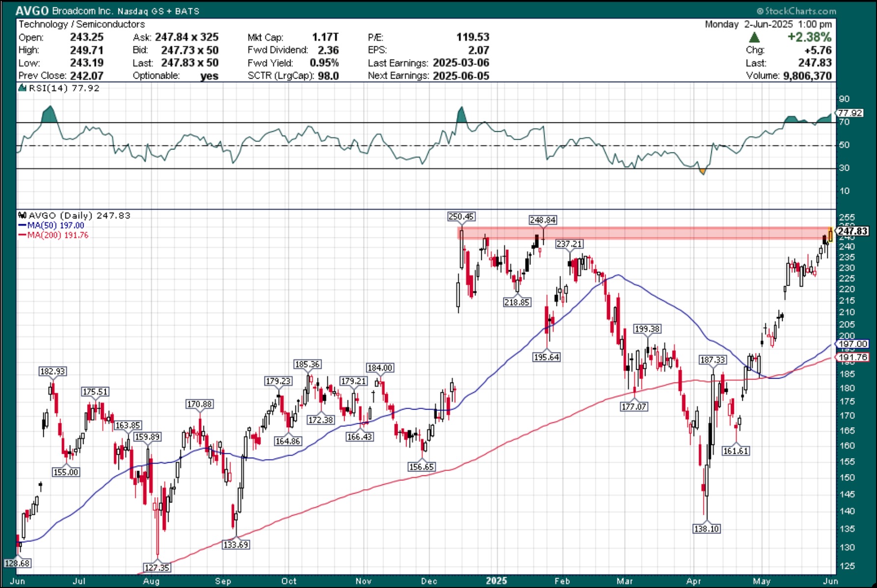Click the 250.45 peak price label
This screenshot has height=588, width=877.
461,216
